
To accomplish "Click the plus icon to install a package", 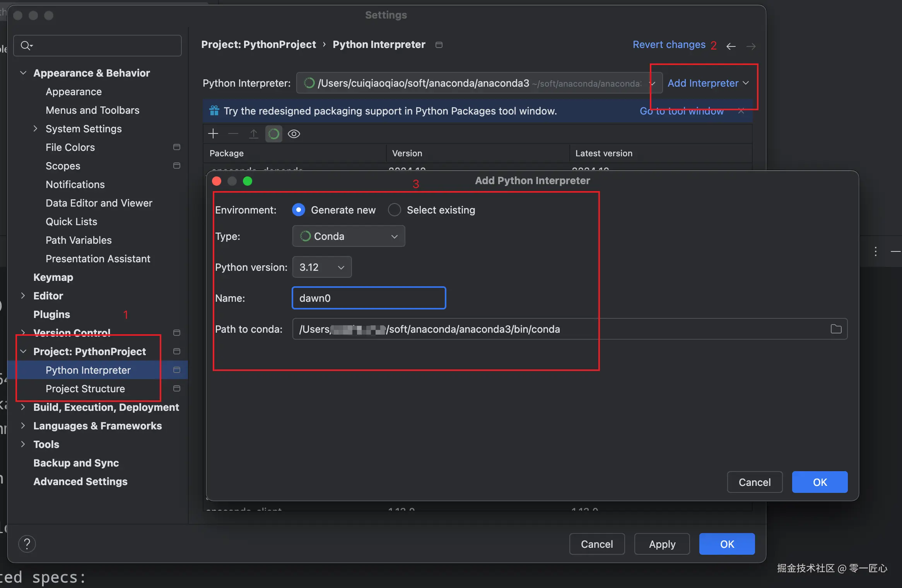I will click(x=213, y=134).
